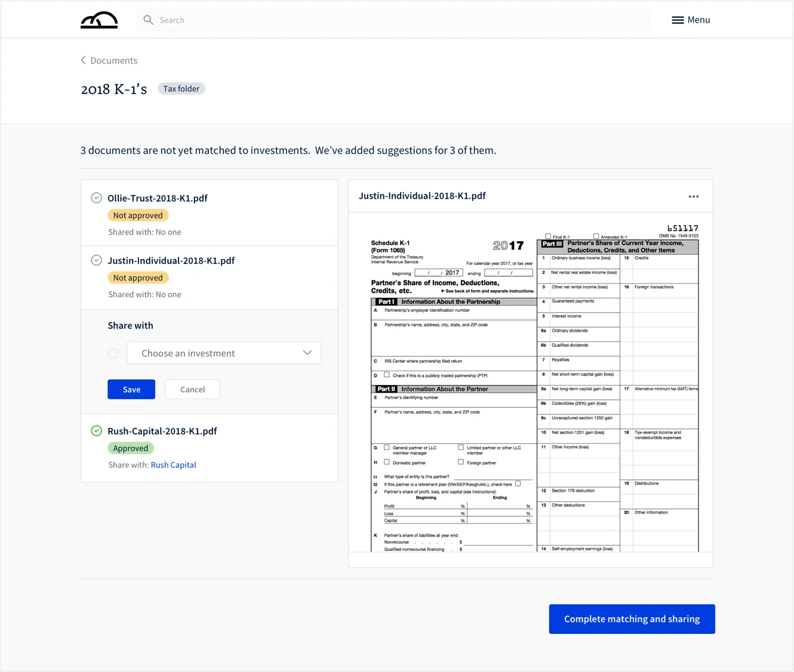
Task: Open the Choose an investment dropdown
Action: tap(224, 353)
